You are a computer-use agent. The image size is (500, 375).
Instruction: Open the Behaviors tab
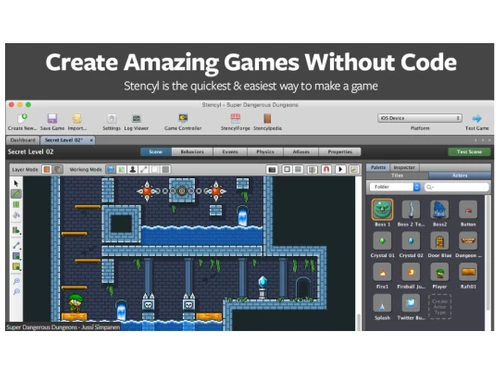click(192, 152)
